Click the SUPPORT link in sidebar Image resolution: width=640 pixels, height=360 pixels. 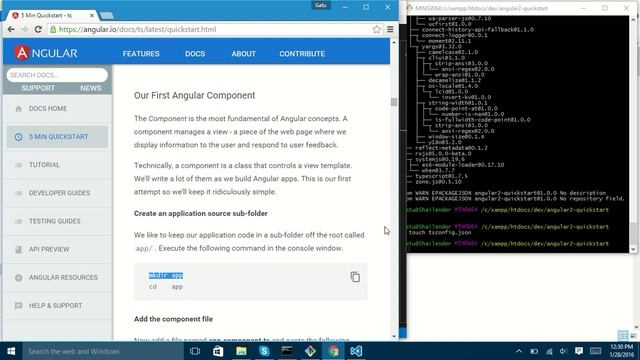point(38,88)
